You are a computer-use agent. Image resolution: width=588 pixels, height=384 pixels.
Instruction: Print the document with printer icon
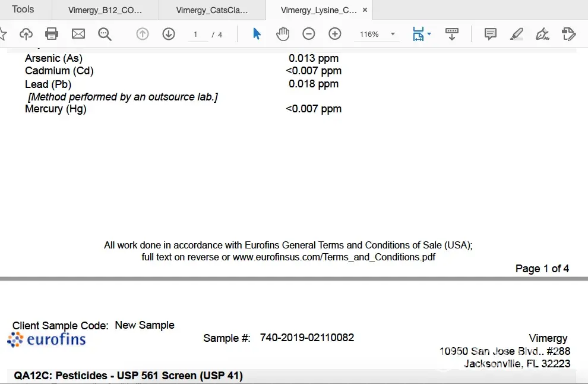click(52, 34)
